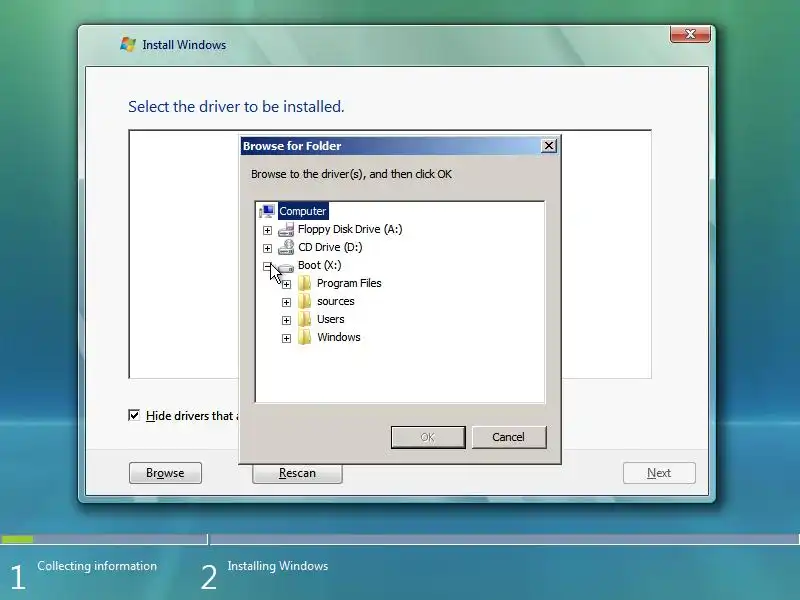
Task: Select Computer in the tree
Action: pos(303,211)
